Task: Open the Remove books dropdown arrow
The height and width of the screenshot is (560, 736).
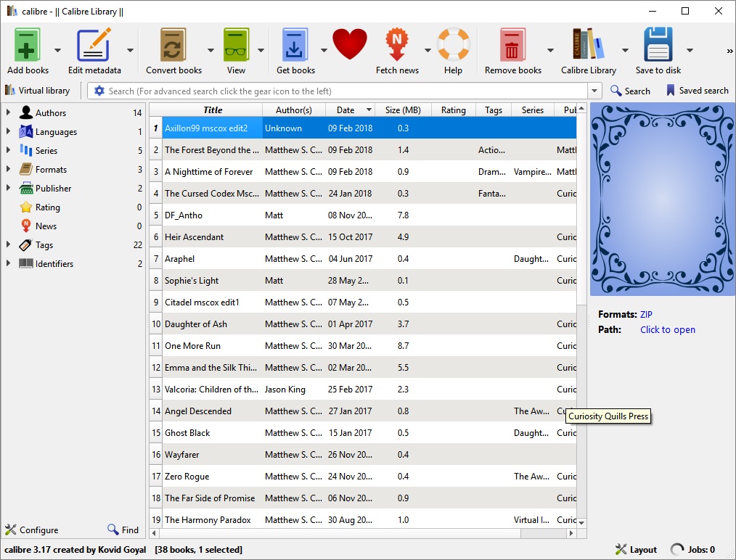Action: click(550, 50)
